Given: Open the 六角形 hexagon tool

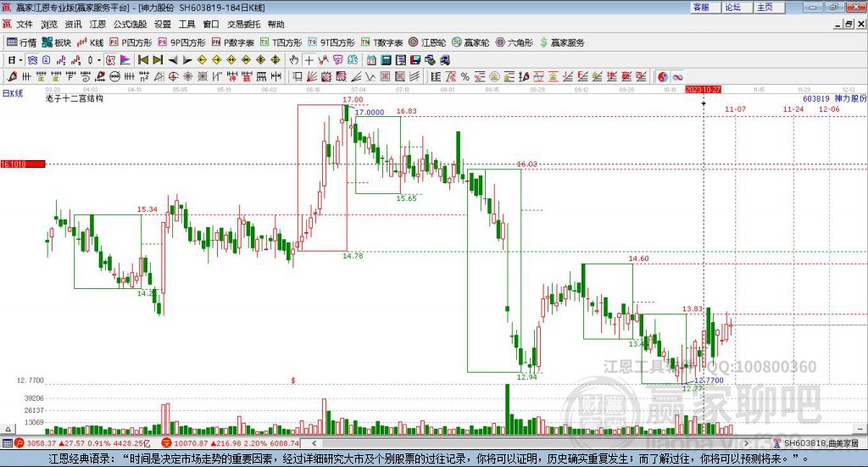Looking at the screenshot, I should 515,42.
